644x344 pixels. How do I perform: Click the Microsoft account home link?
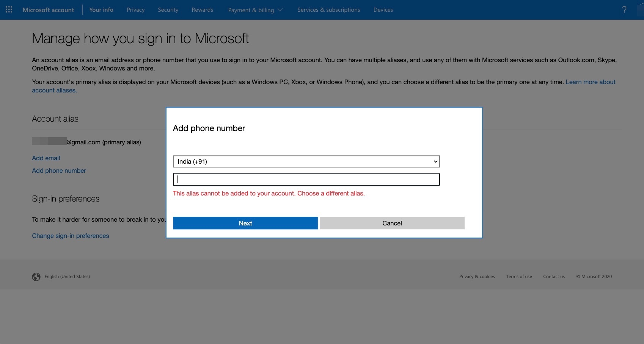[x=48, y=10]
